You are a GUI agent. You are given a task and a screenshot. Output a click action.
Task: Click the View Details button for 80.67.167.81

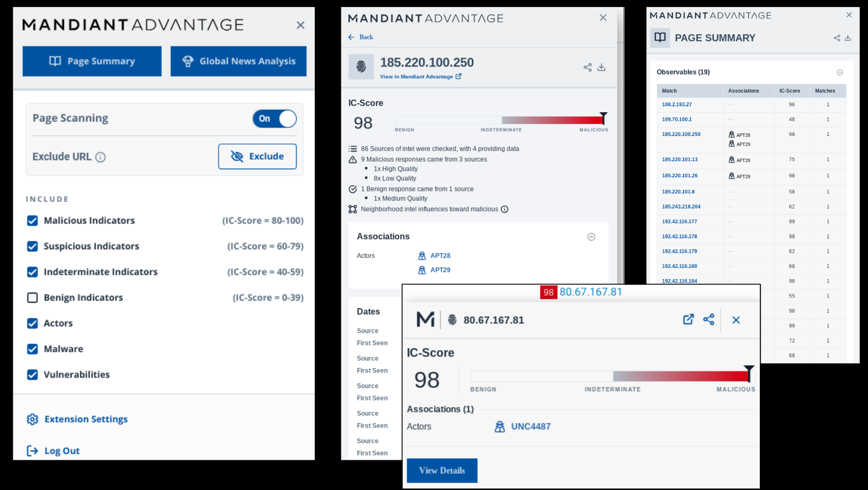click(442, 470)
